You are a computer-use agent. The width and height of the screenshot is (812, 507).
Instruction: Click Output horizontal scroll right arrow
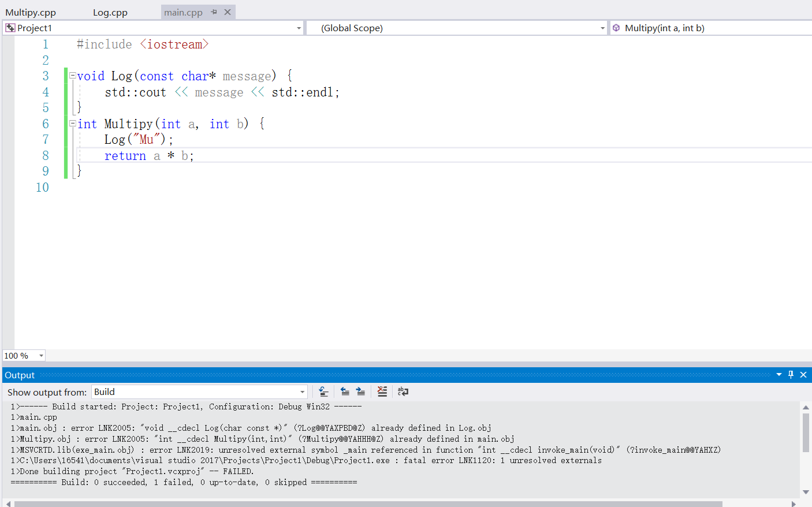coord(794,504)
